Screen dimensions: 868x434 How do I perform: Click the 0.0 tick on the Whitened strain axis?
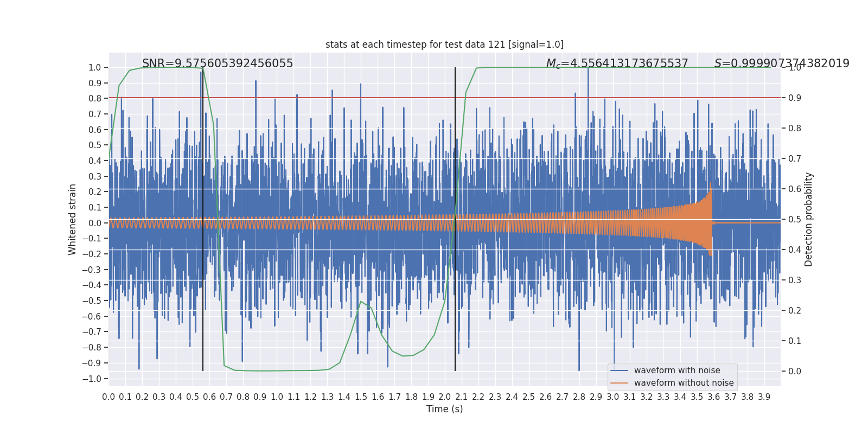[94, 223]
